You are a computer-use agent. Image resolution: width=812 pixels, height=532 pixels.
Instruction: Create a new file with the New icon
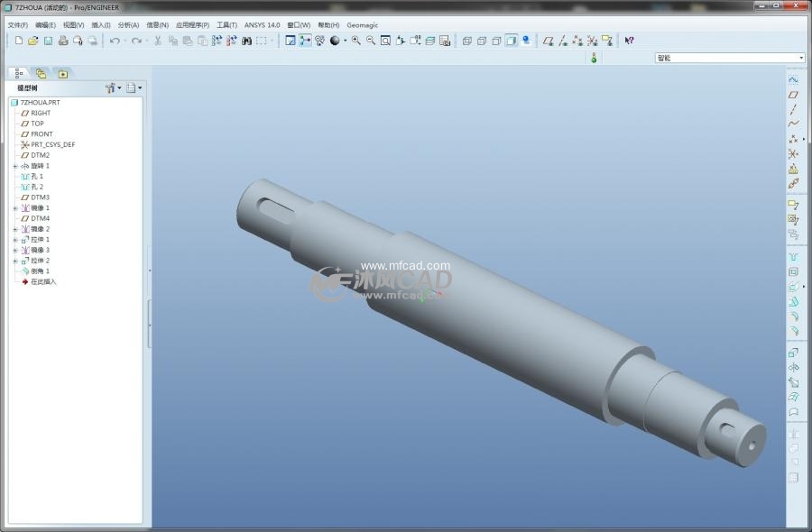[19, 41]
